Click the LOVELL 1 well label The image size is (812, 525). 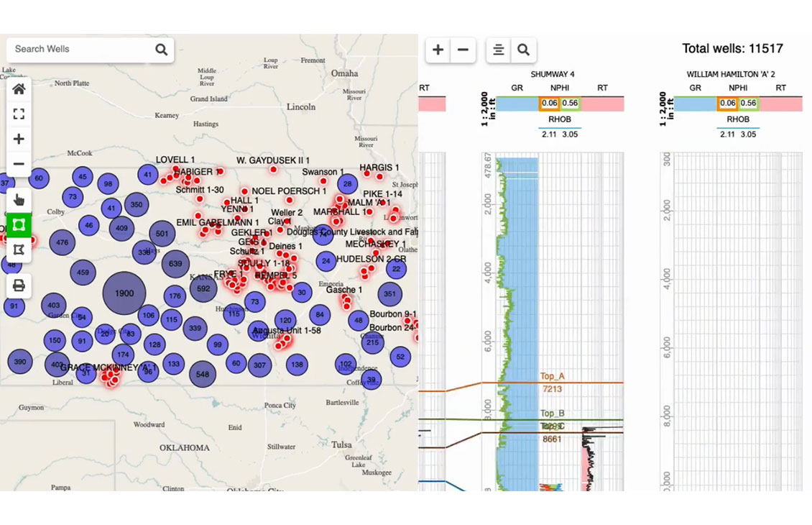pos(175,160)
